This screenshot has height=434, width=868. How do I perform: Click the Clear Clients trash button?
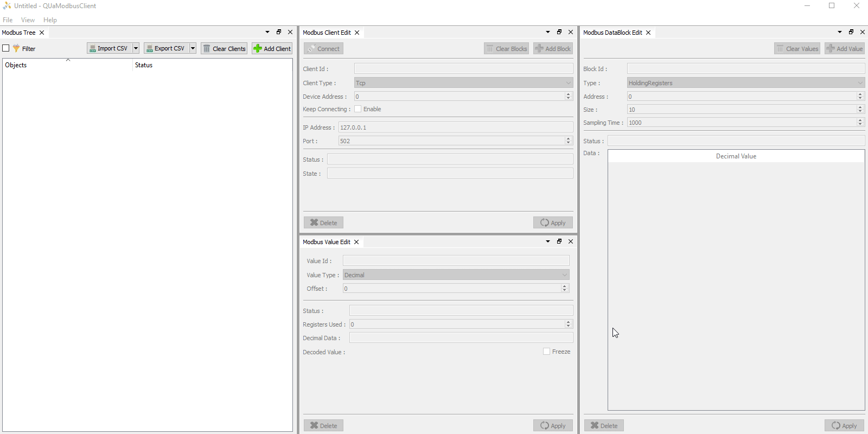point(224,48)
